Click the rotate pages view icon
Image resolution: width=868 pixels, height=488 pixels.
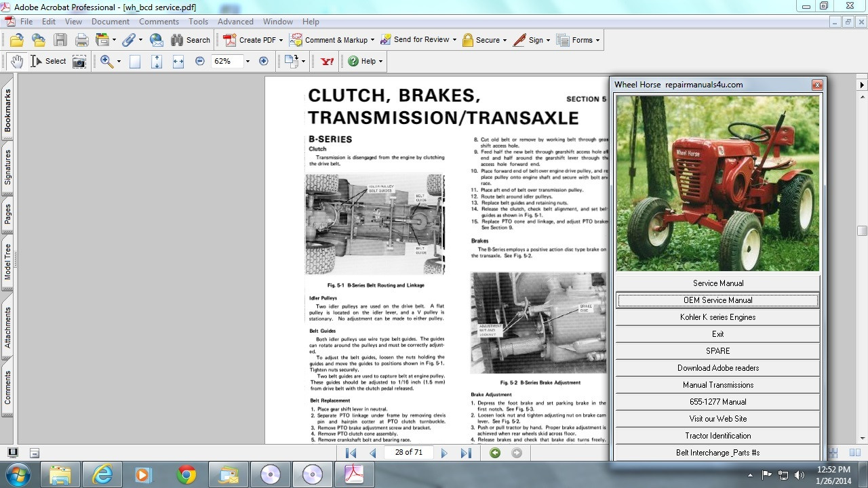(291, 61)
